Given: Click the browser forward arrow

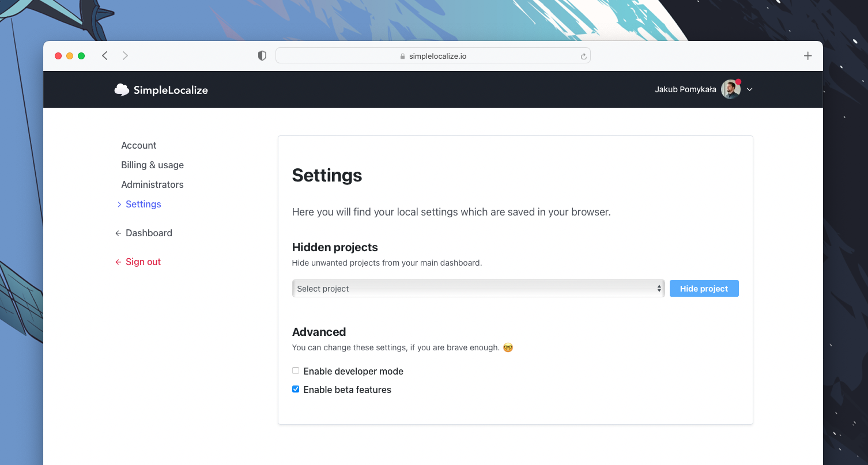Looking at the screenshot, I should (125, 55).
